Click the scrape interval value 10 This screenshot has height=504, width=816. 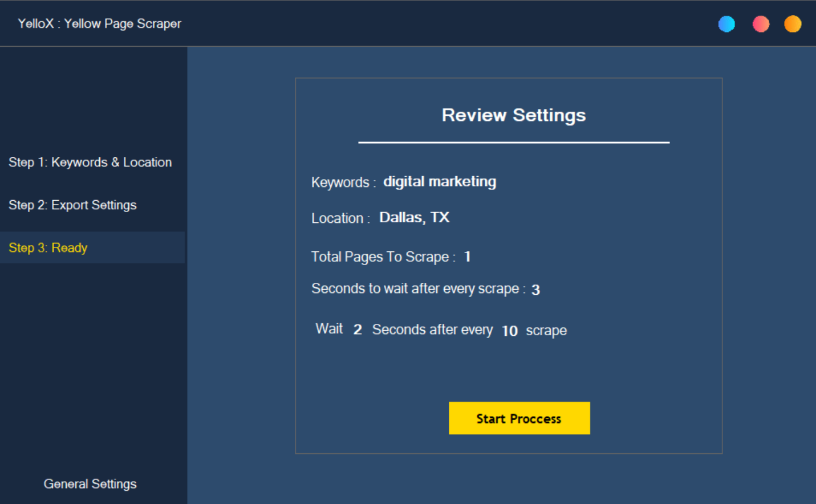point(509,331)
